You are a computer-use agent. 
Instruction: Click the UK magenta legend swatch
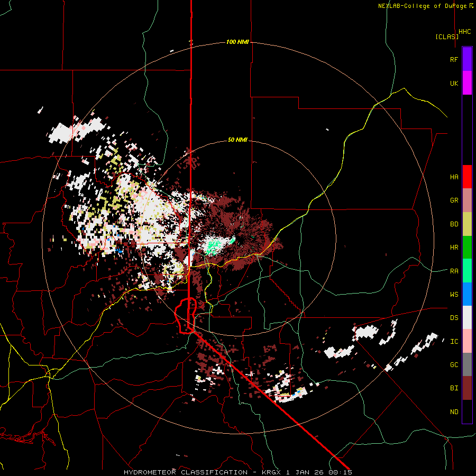pos(467,83)
